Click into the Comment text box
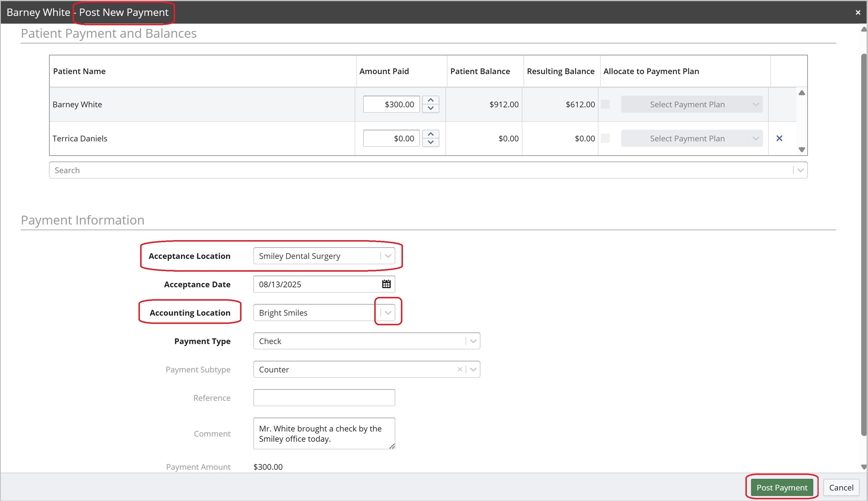 tap(324, 433)
